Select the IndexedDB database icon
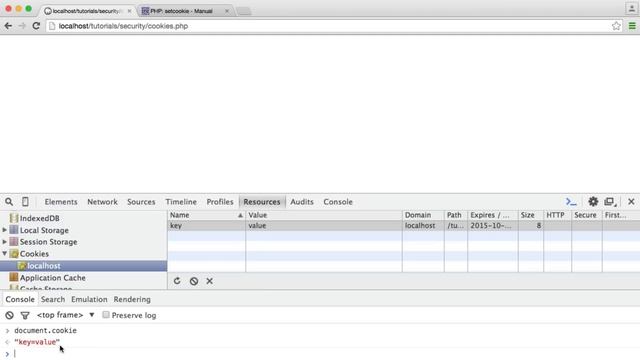Viewport: 640px width, 360px height. (14, 218)
